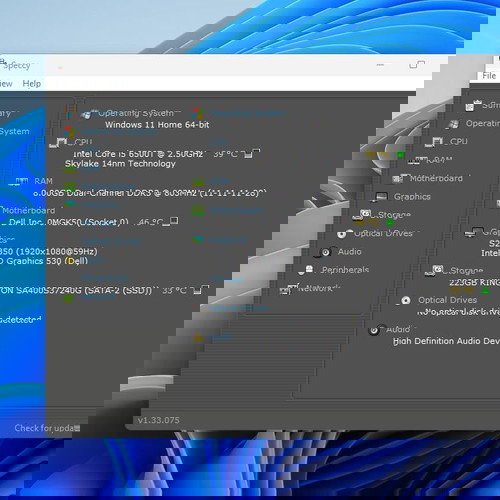The image size is (500, 500).
Task: Click the Operating entry beside the small Windows logo
Action: tap(483, 123)
